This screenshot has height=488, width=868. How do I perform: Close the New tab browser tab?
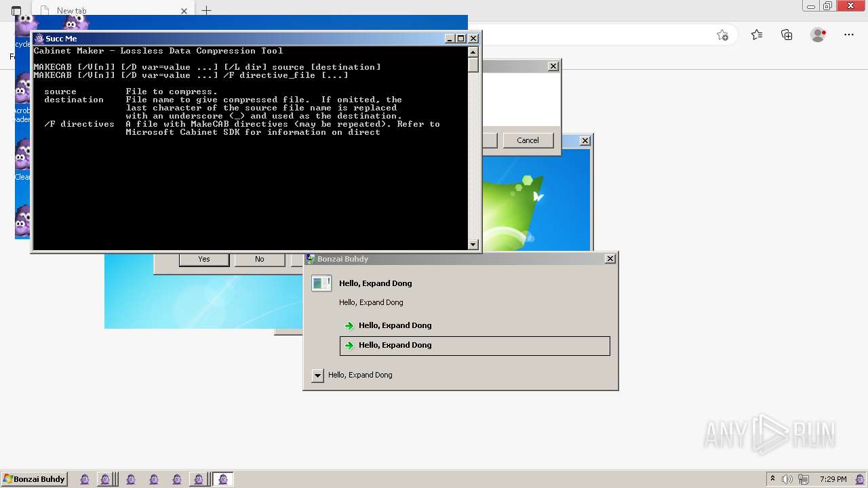(x=184, y=10)
